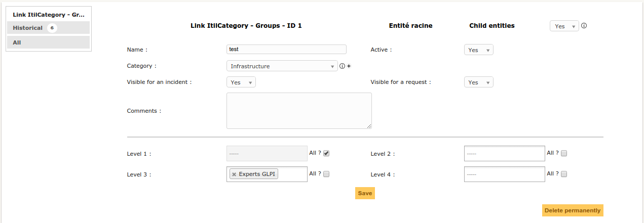Open Visible for an incident dropdown
The width and height of the screenshot is (644, 223).
click(x=241, y=82)
